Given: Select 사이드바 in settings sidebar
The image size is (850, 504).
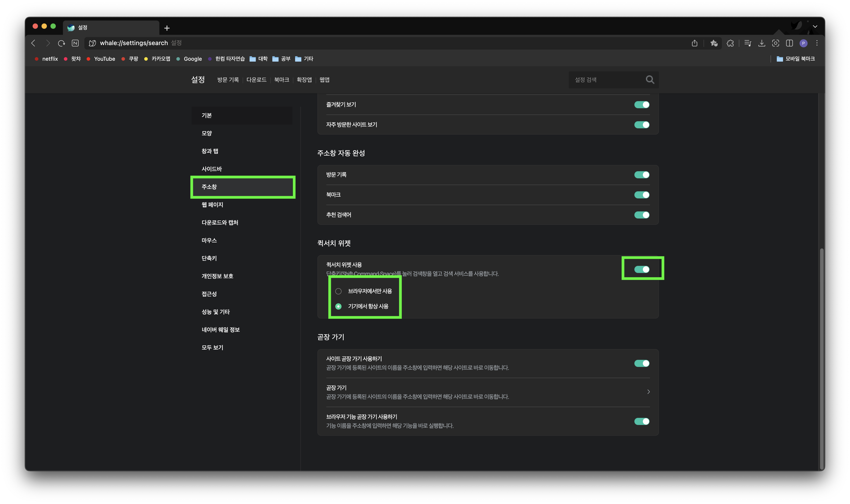Looking at the screenshot, I should point(242,169).
